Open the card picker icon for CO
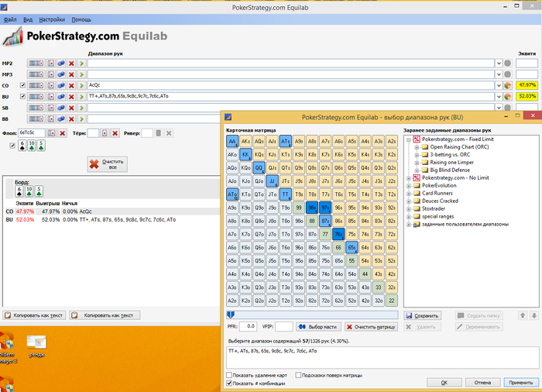Screen dimensions: 542x392 coord(51,85)
